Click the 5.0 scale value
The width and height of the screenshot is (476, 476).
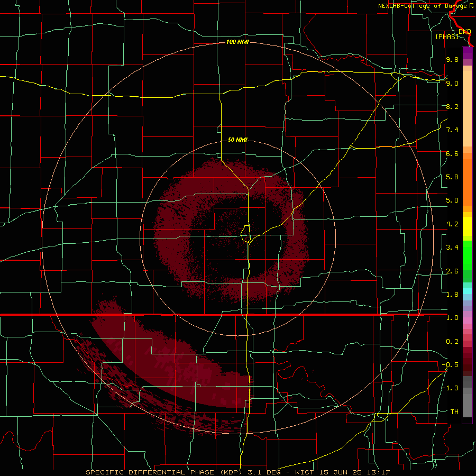pyautogui.click(x=452, y=200)
